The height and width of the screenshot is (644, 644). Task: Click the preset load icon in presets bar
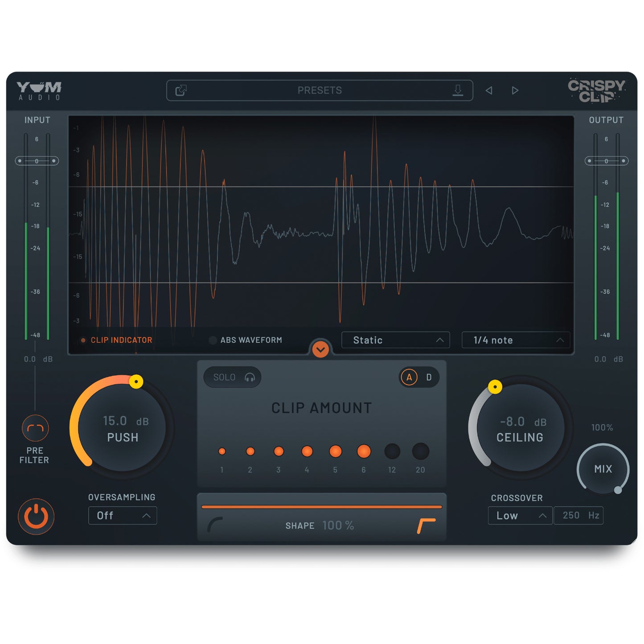click(181, 90)
